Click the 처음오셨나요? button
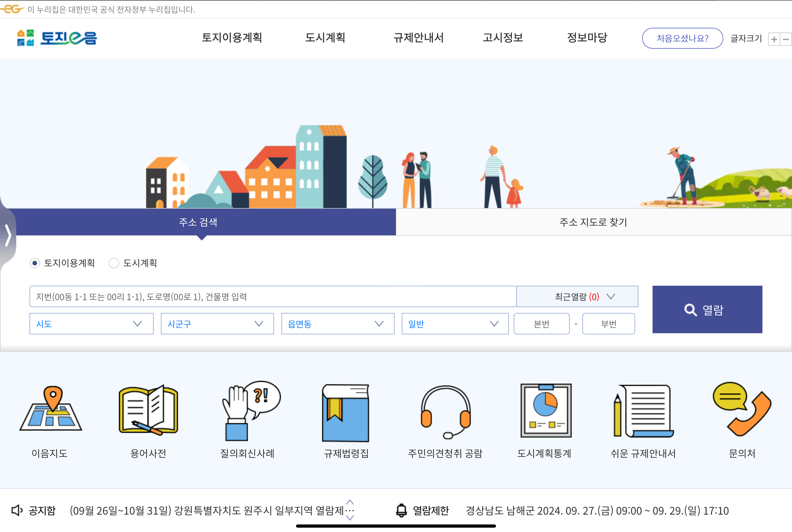792x532 pixels. [682, 38]
